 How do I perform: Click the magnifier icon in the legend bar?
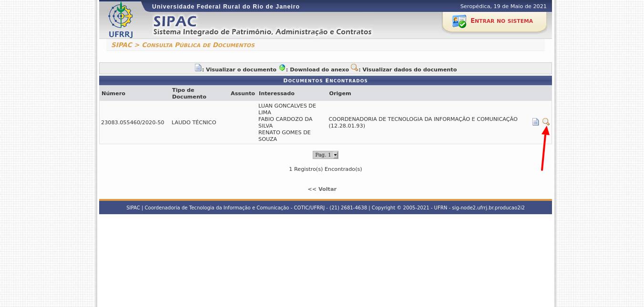pos(354,68)
